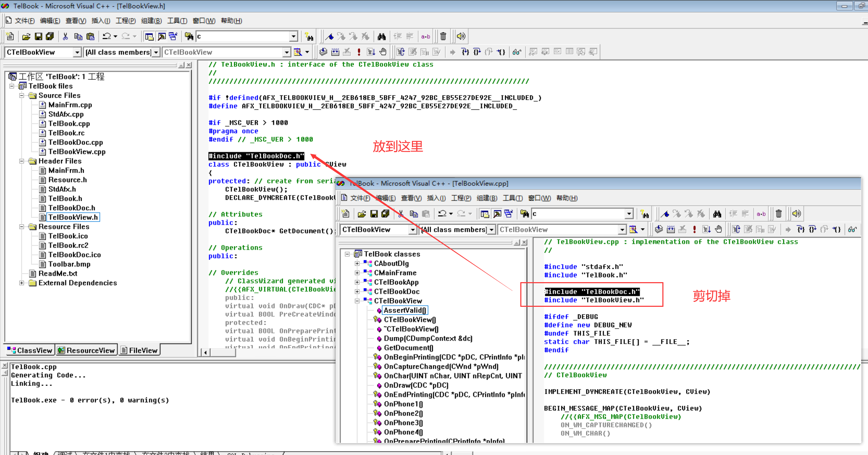Image resolution: width=868 pixels, height=455 pixels.
Task: Select Resource.h in Header Files
Action: click(68, 180)
